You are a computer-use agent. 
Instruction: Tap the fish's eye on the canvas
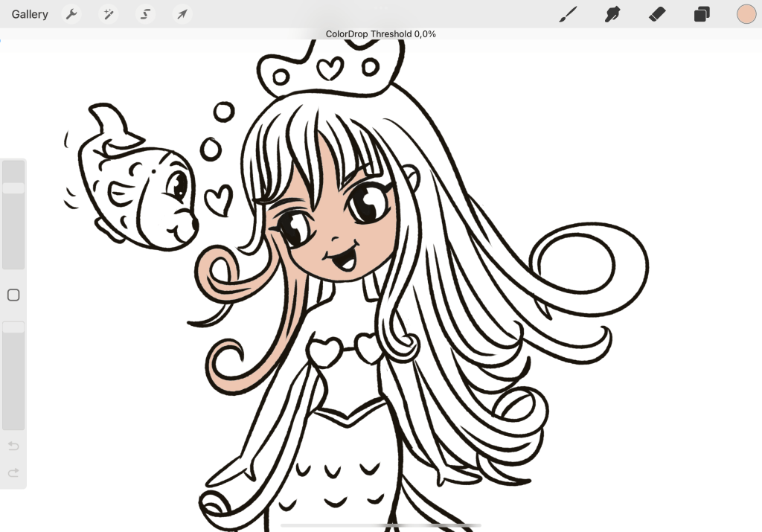click(x=178, y=185)
